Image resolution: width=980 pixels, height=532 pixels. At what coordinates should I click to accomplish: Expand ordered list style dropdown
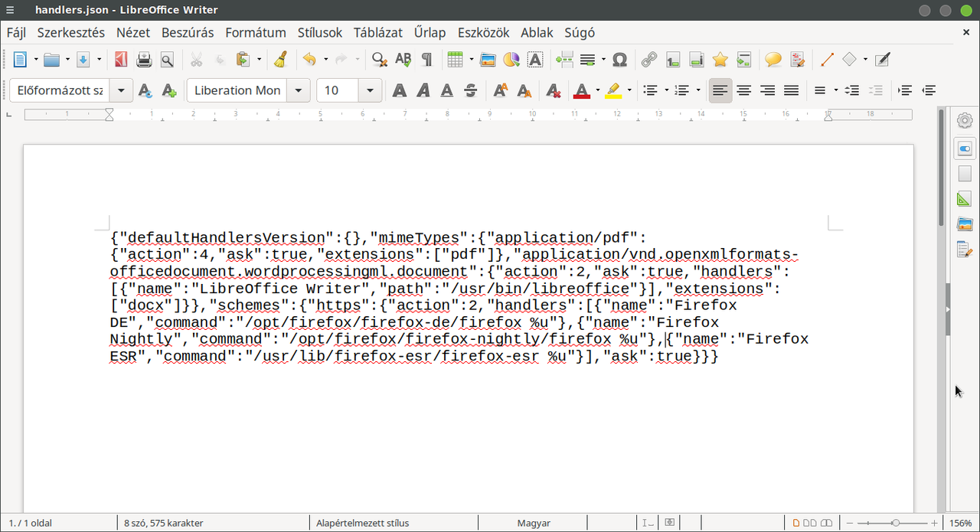698,90
